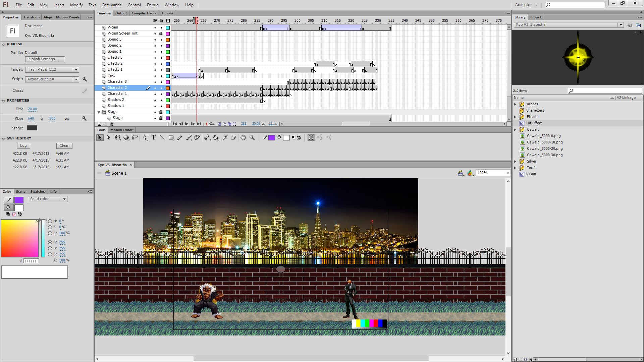Switch to the Motion Editor tab
The image size is (644, 362).
coord(121,130)
